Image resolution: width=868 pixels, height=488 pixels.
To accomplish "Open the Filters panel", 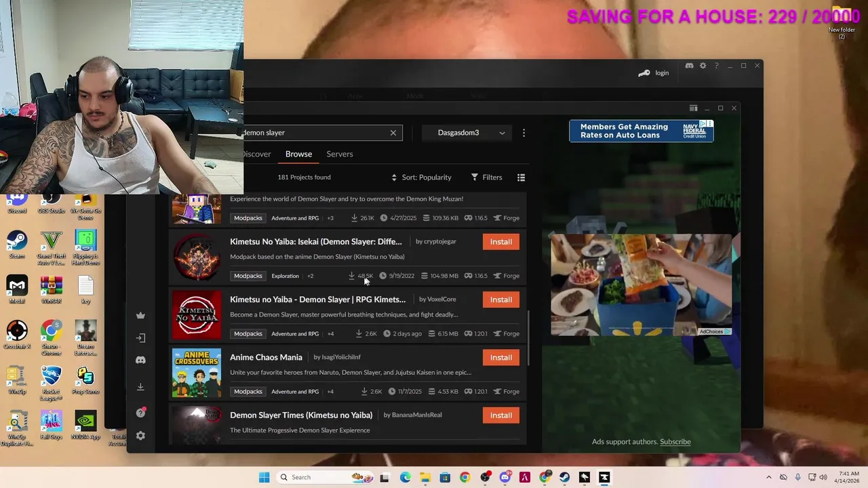I will click(486, 178).
